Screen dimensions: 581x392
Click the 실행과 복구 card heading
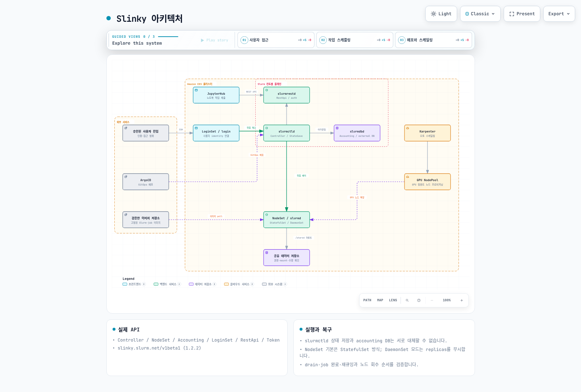point(318,330)
